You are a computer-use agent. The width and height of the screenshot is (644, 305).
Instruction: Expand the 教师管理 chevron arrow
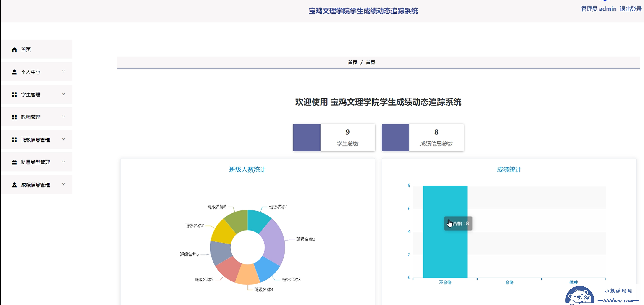tap(63, 116)
